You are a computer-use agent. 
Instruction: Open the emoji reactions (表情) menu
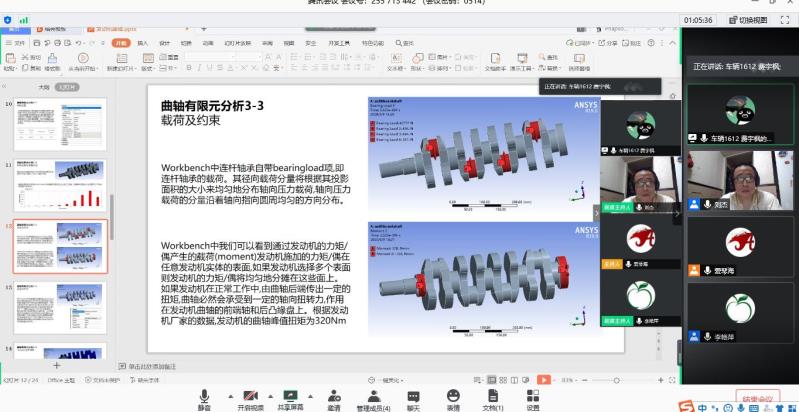tap(453, 399)
